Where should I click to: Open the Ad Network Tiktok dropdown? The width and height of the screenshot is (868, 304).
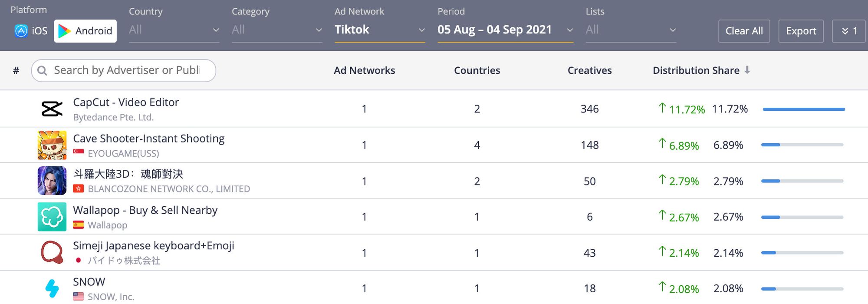pos(380,30)
